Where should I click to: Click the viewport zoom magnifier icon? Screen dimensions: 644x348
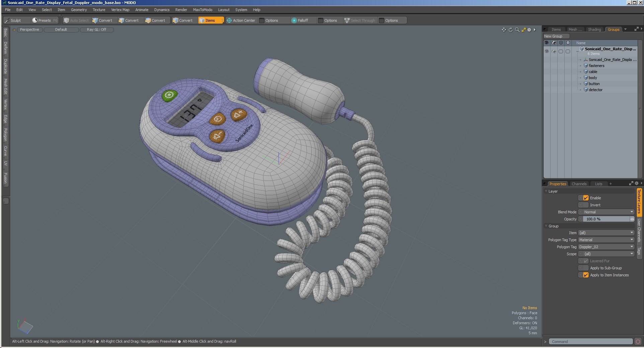tap(517, 30)
